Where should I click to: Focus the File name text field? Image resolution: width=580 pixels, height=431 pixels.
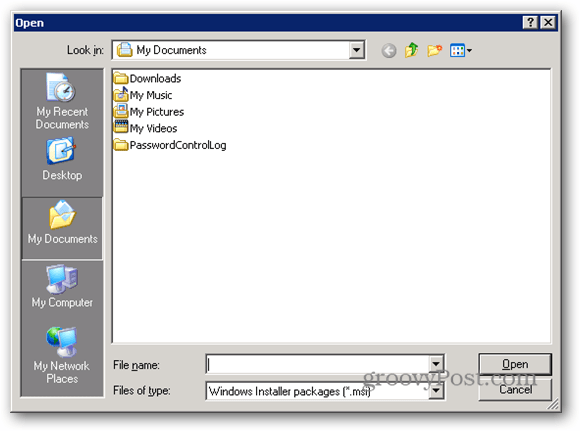coord(317,364)
